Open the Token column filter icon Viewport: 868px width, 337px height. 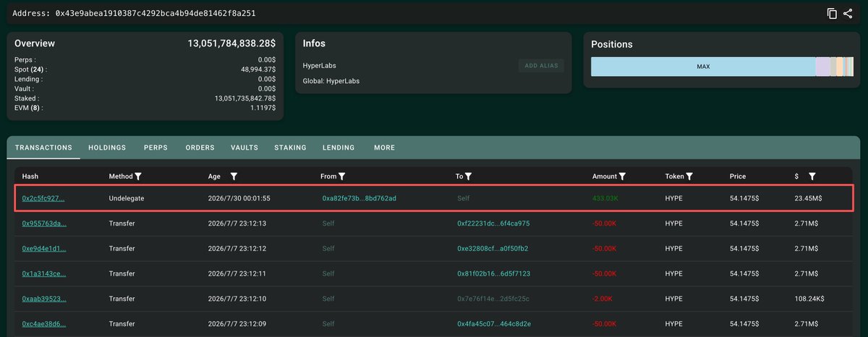[689, 176]
